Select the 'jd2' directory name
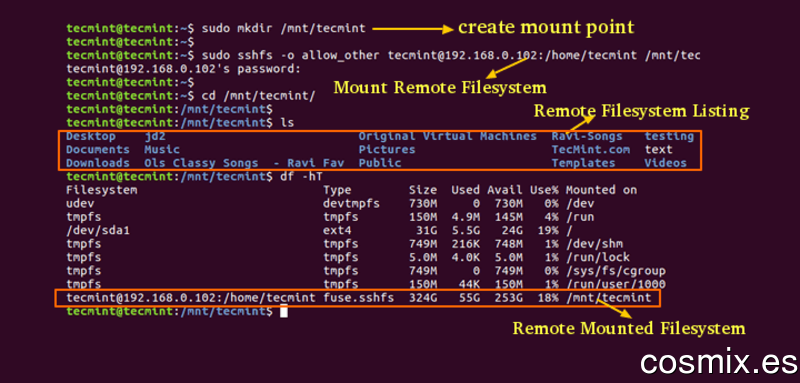 [155, 137]
